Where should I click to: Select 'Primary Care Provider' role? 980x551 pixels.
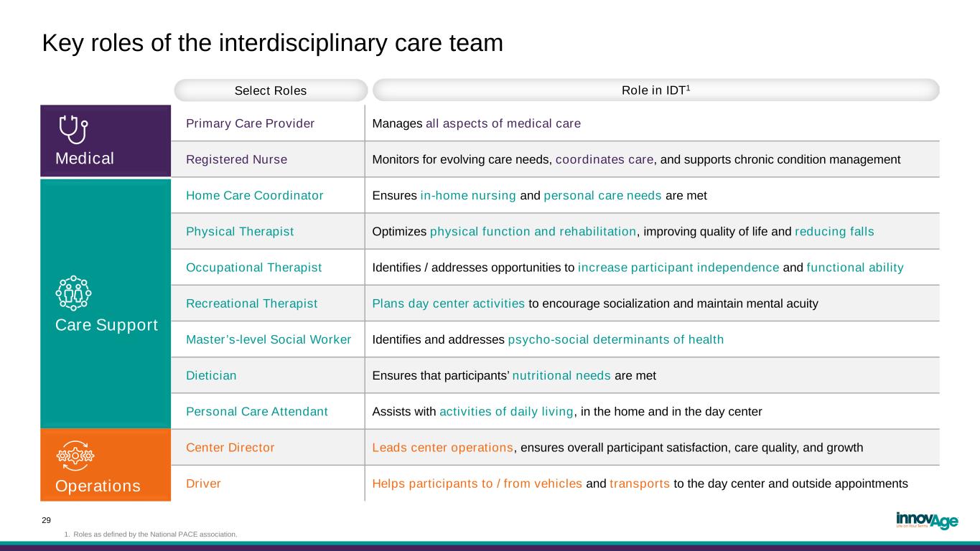pyautogui.click(x=251, y=123)
